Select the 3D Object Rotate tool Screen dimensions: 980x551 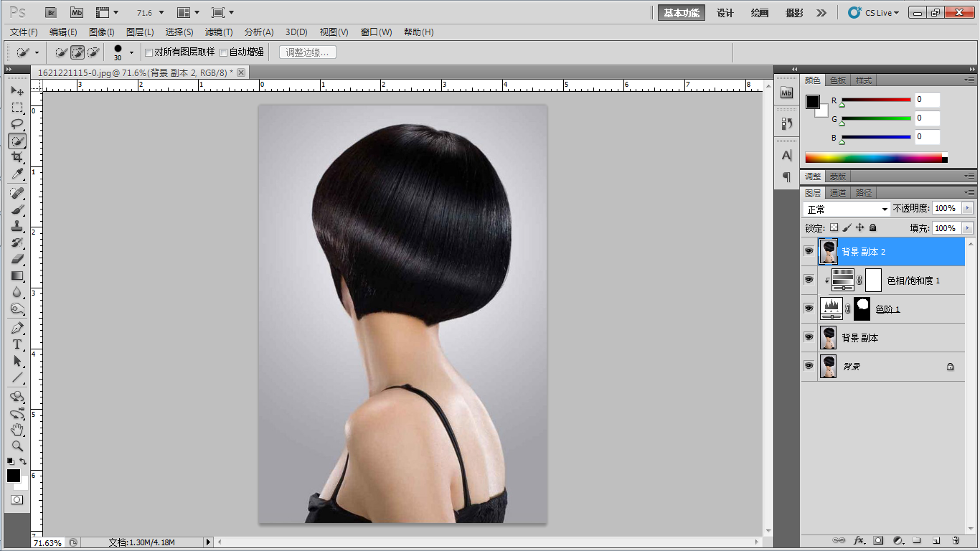[17, 397]
